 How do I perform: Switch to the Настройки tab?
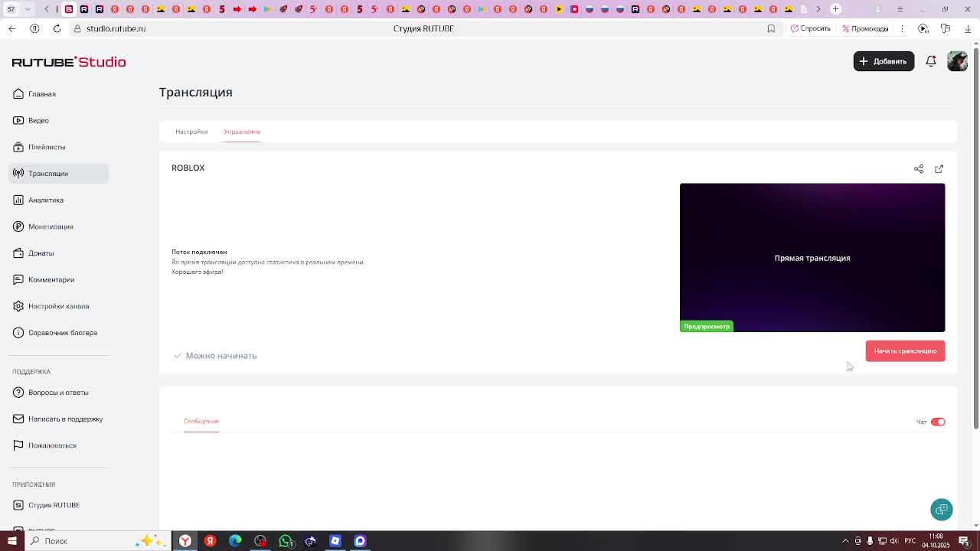pos(191,132)
